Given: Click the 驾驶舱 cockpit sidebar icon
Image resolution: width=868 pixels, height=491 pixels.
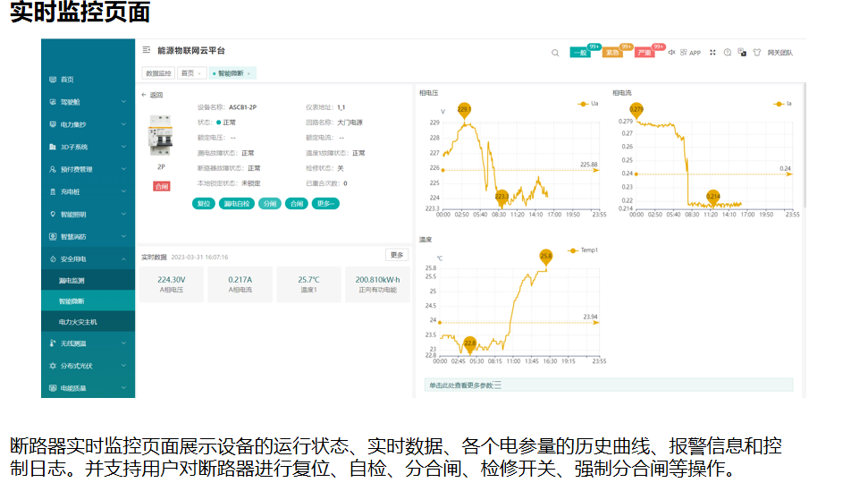Looking at the screenshot, I should 53,102.
